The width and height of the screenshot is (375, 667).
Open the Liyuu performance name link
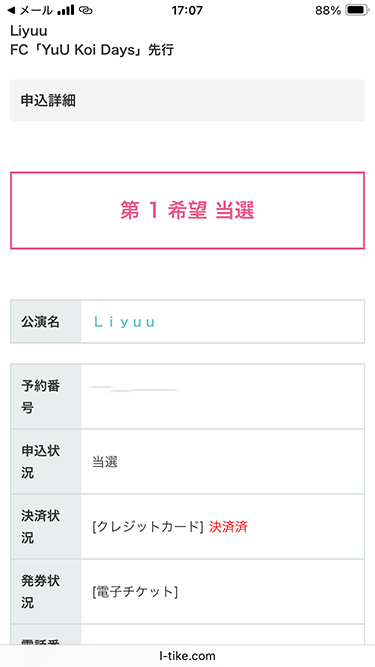click(124, 322)
